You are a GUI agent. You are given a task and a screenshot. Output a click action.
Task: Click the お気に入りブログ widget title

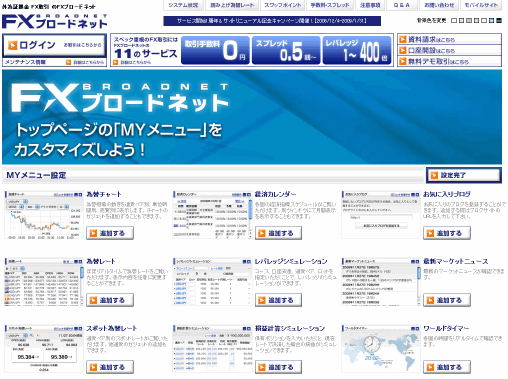click(447, 194)
